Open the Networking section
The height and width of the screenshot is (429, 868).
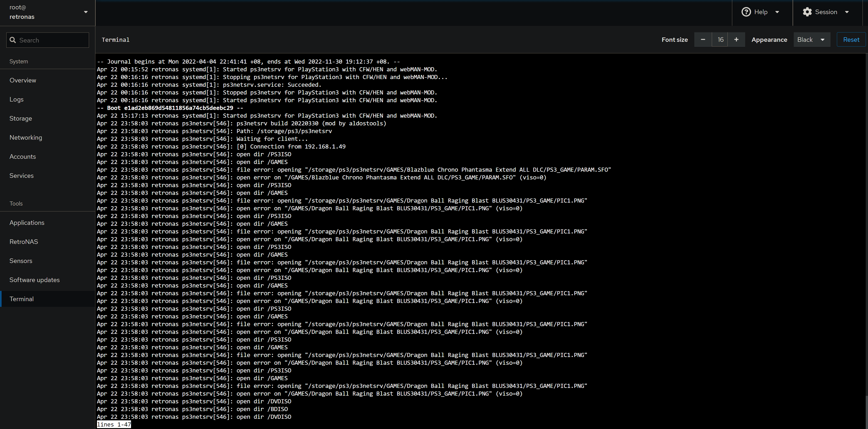click(x=26, y=137)
